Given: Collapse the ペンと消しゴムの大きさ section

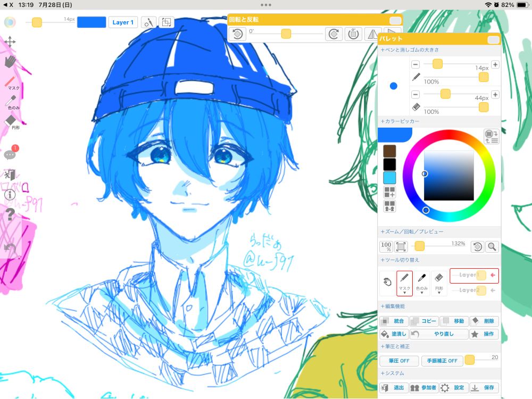Looking at the screenshot, I should coord(410,50).
